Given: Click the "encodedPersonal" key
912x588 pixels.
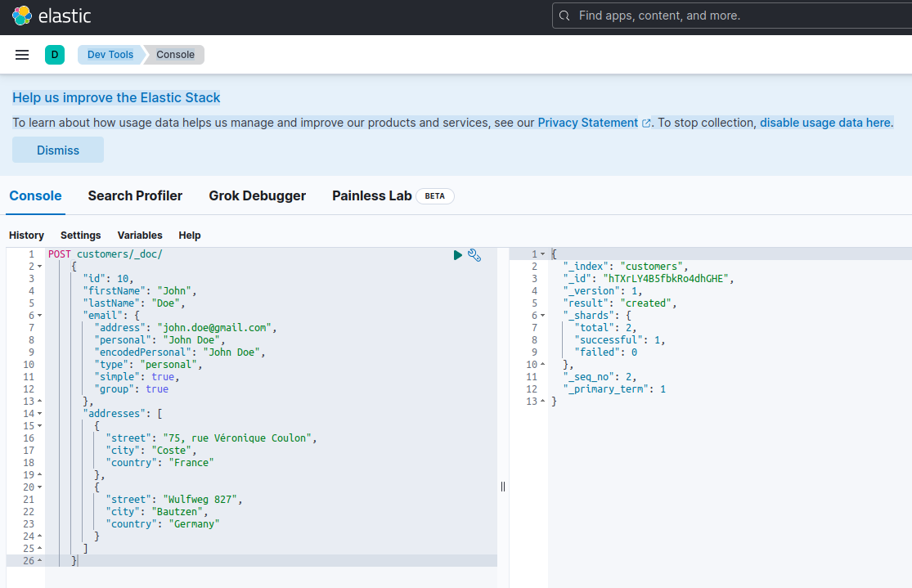Looking at the screenshot, I should [142, 352].
